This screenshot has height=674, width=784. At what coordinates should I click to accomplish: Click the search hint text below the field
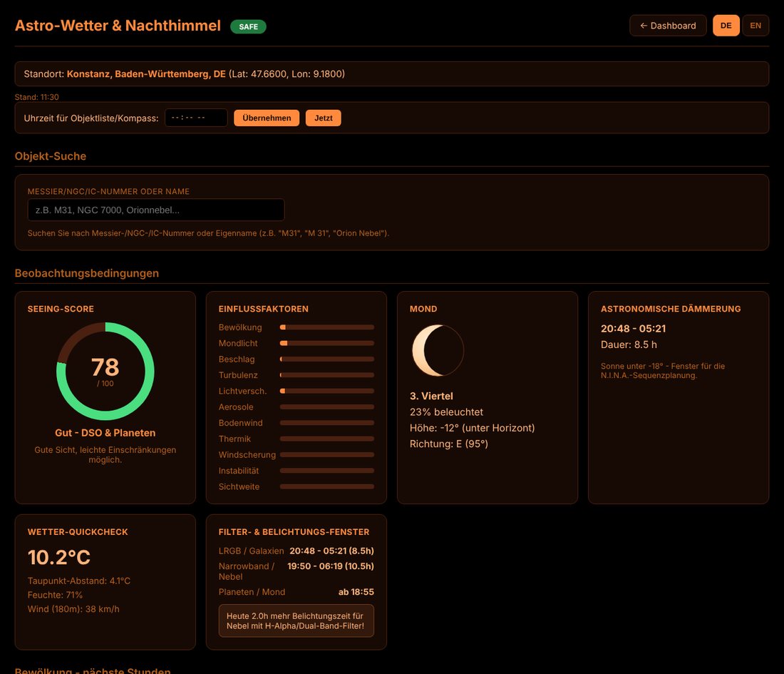tap(208, 233)
